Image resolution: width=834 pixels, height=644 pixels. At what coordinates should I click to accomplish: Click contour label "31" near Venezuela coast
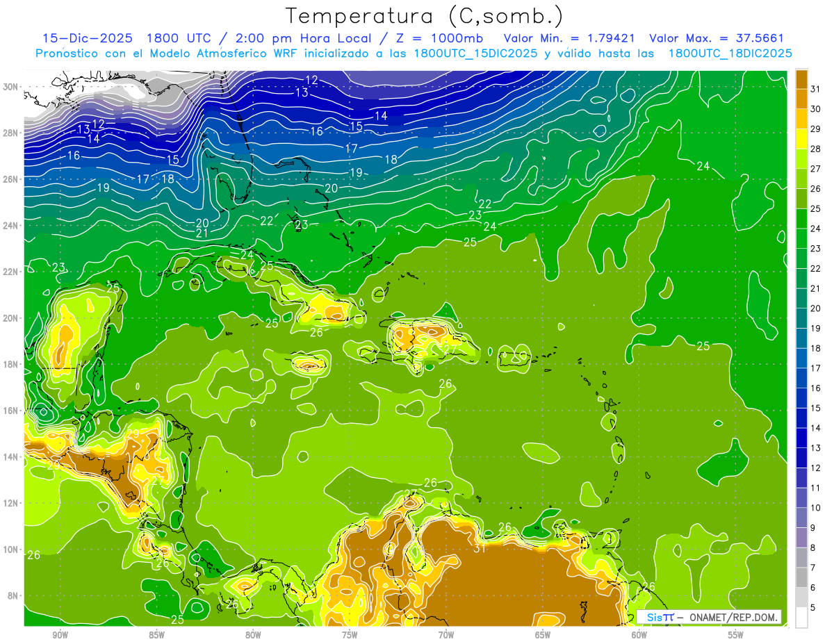click(480, 548)
